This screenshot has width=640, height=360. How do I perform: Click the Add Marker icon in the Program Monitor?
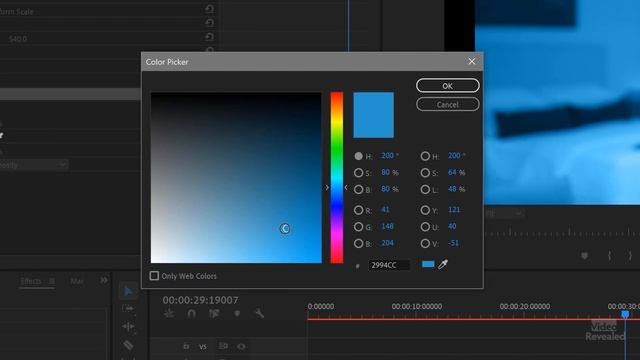[x=584, y=256]
